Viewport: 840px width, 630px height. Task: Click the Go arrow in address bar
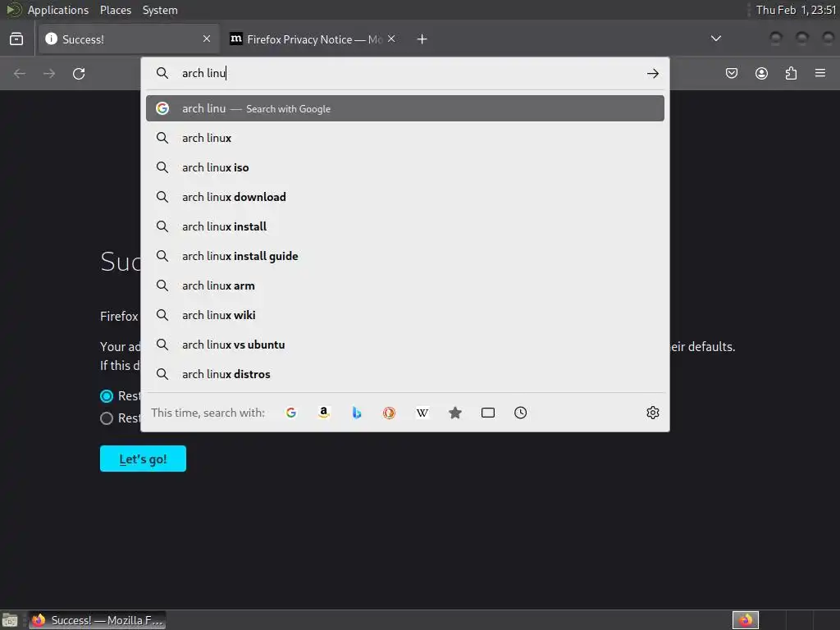click(x=652, y=73)
